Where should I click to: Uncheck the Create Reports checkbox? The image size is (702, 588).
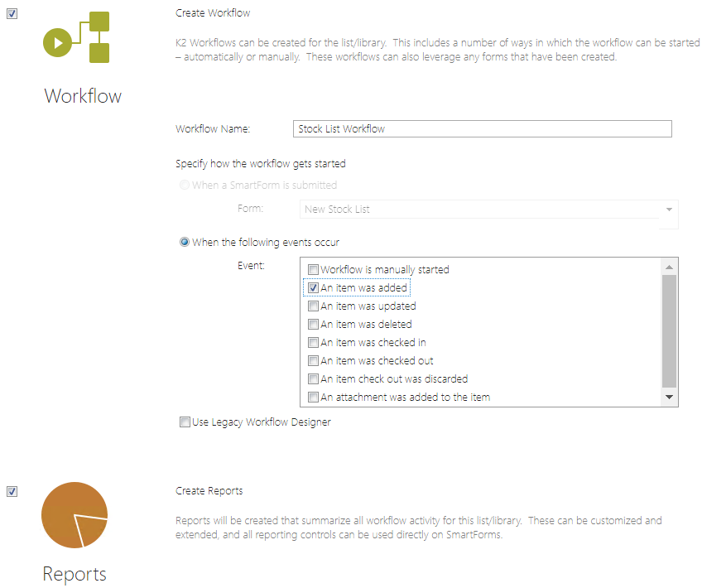(12, 491)
